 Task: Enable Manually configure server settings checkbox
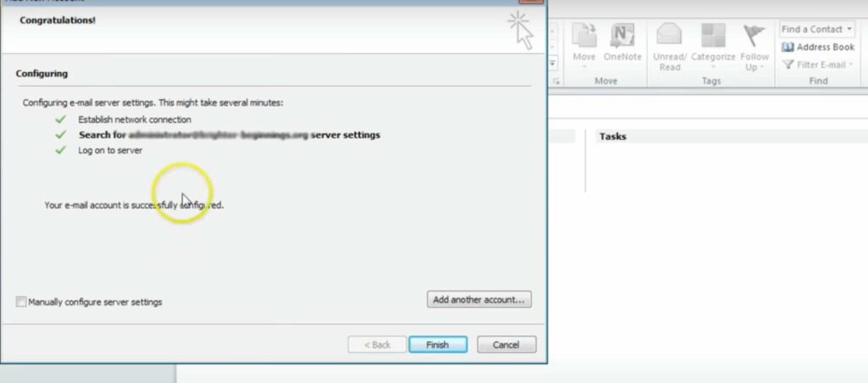pos(21,302)
